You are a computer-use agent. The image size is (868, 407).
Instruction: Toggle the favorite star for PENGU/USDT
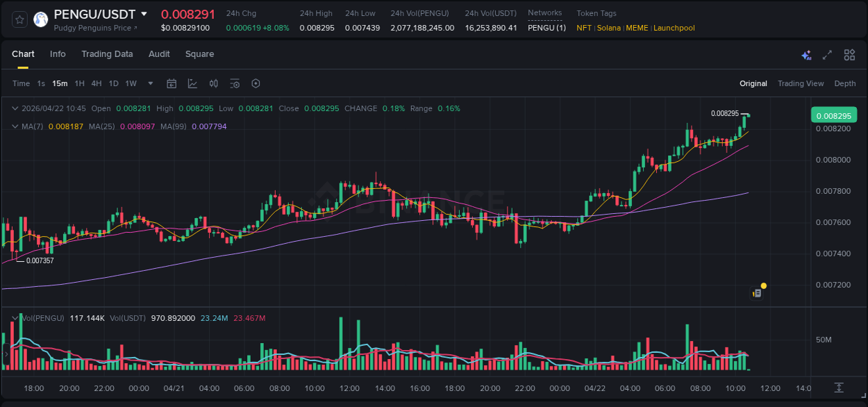19,19
